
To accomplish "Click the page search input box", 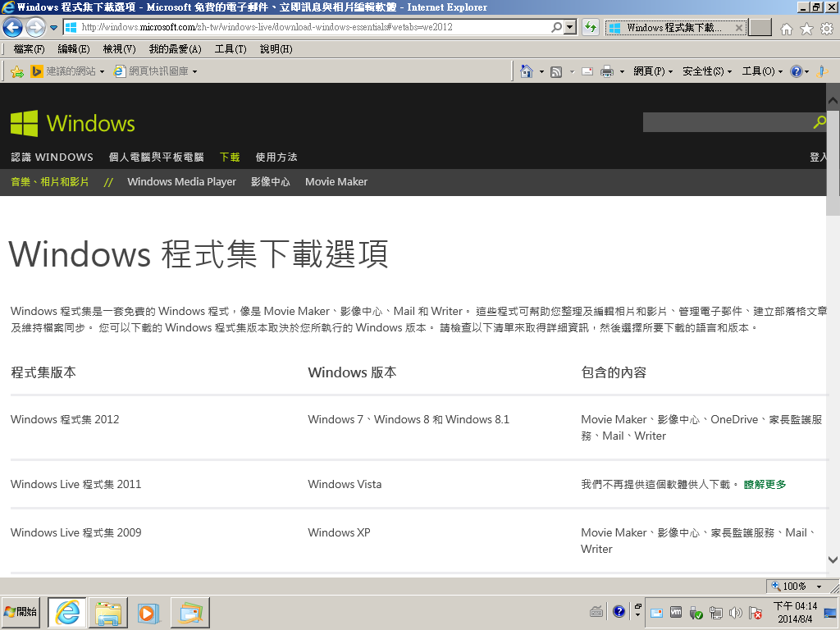I will click(727, 122).
